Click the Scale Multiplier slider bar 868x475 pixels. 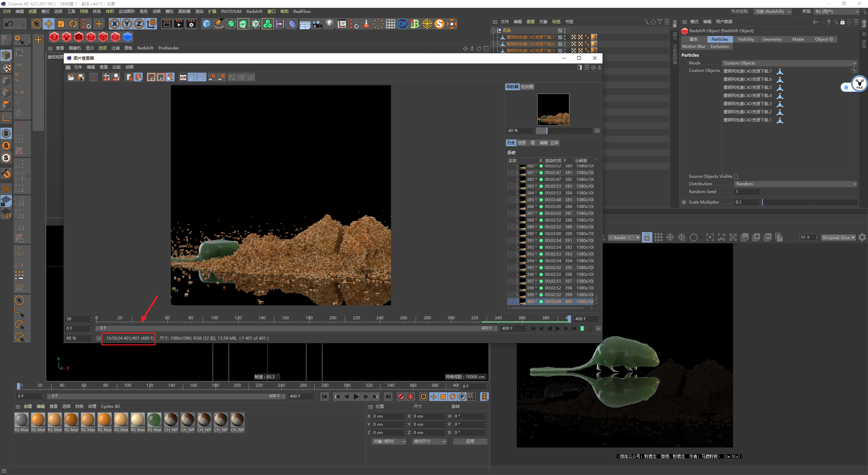[x=810, y=202]
